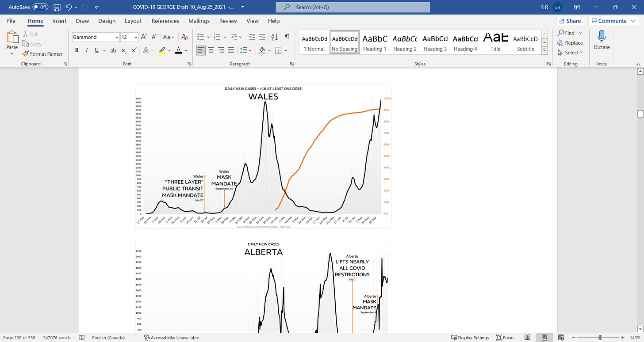The height and width of the screenshot is (342, 644).
Task: Sort paragraphs A to Z
Action: point(274,37)
